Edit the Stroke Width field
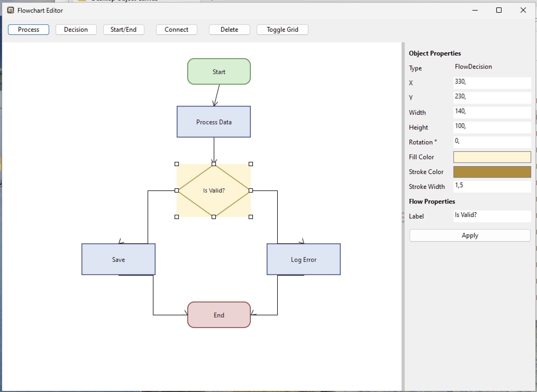 tap(492, 186)
